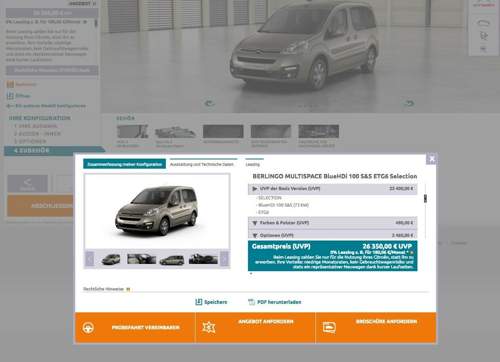Show previous thumbnails in popup gallery
Screen dimensions: 500x362
pyautogui.click(x=89, y=259)
